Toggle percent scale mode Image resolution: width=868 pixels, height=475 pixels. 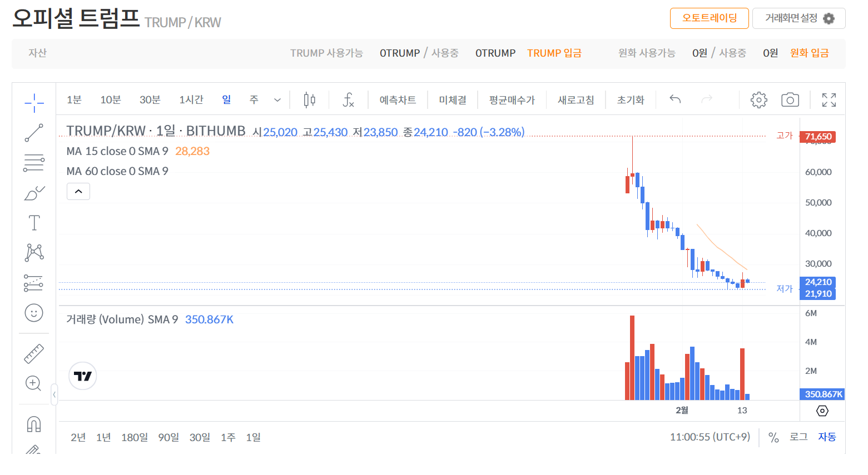(x=773, y=437)
